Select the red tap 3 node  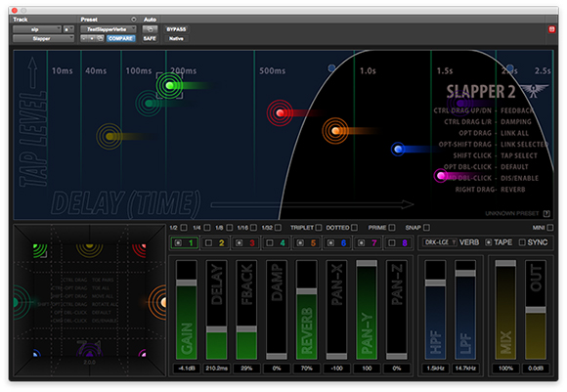280,113
